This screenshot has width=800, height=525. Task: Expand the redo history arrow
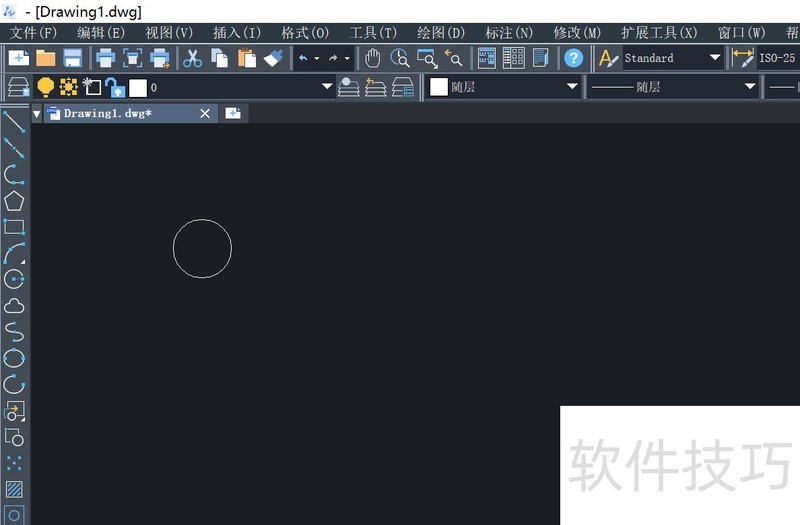click(347, 58)
